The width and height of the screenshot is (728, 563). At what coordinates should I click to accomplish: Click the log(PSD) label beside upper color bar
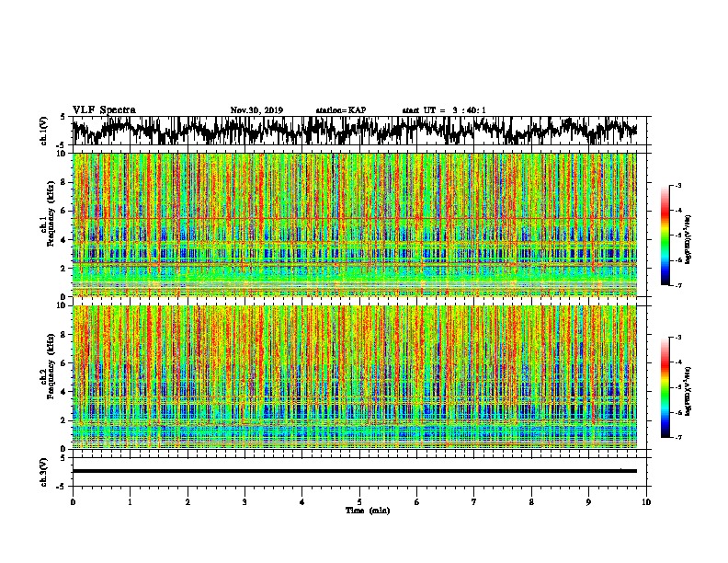tap(688, 240)
